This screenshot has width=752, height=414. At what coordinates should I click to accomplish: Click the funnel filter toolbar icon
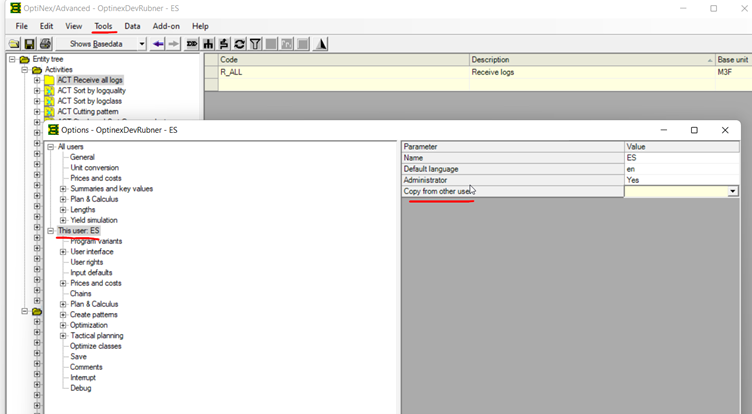click(x=255, y=44)
